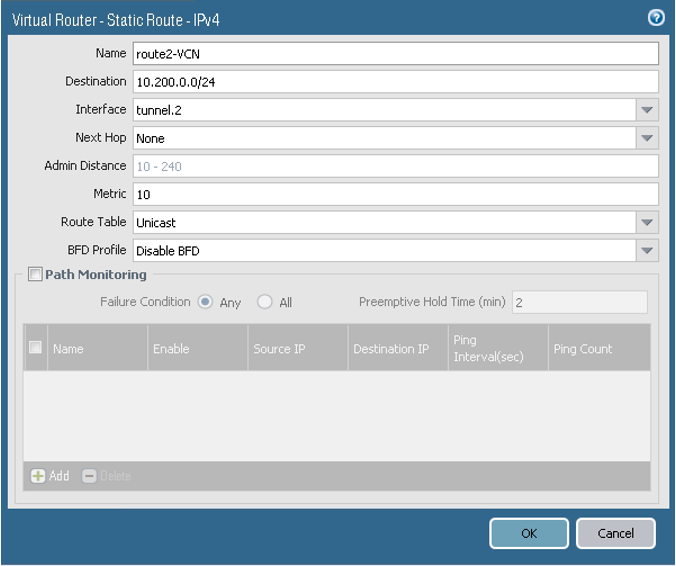The width and height of the screenshot is (676, 566).
Task: Select the Any failure condition radio
Action: point(205,302)
